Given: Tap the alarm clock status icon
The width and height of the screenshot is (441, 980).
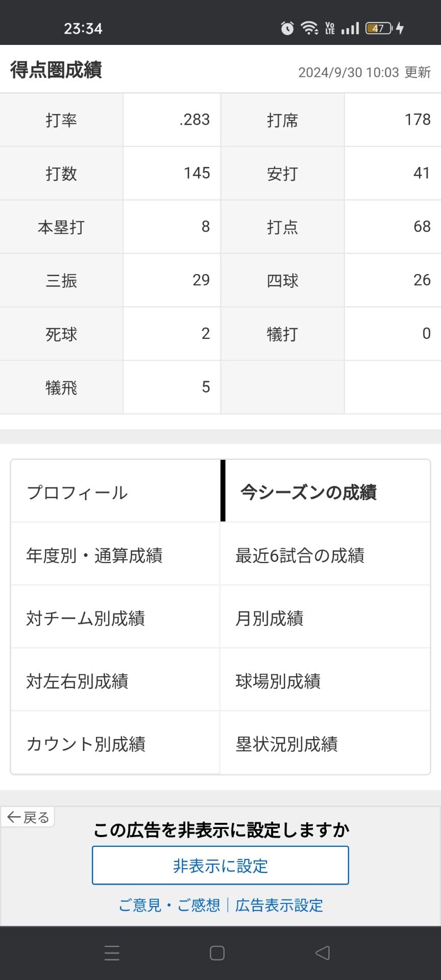Looking at the screenshot, I should pos(287,28).
